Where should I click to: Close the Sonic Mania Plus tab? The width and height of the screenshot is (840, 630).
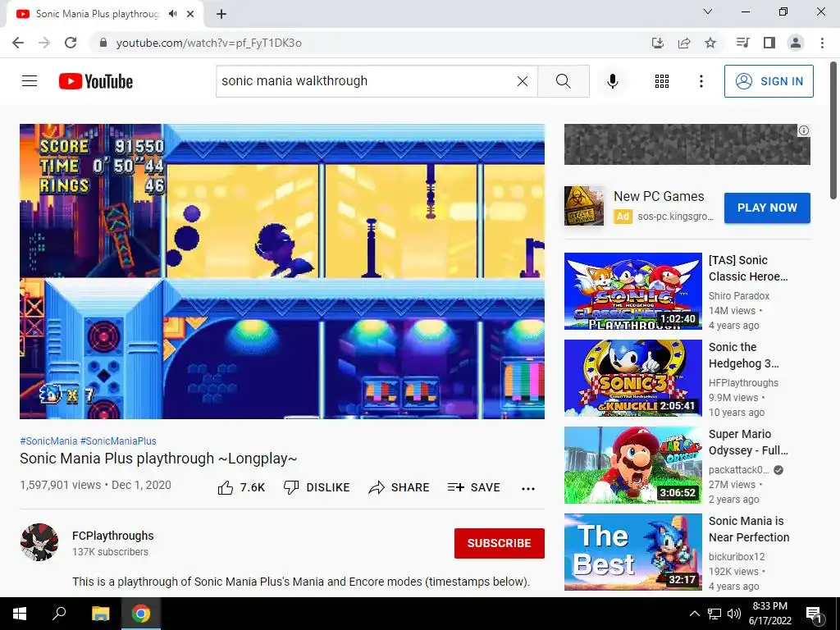[x=190, y=14]
